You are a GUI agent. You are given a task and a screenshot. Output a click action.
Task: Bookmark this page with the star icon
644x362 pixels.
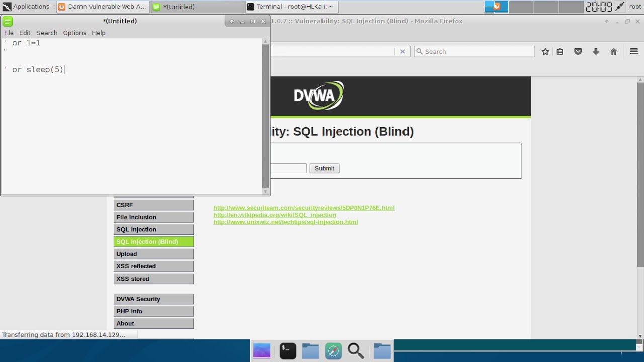coord(545,51)
